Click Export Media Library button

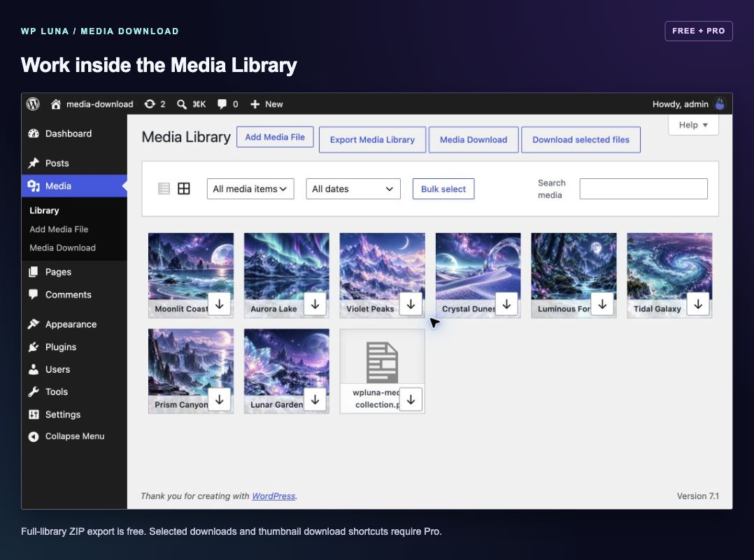pos(372,140)
